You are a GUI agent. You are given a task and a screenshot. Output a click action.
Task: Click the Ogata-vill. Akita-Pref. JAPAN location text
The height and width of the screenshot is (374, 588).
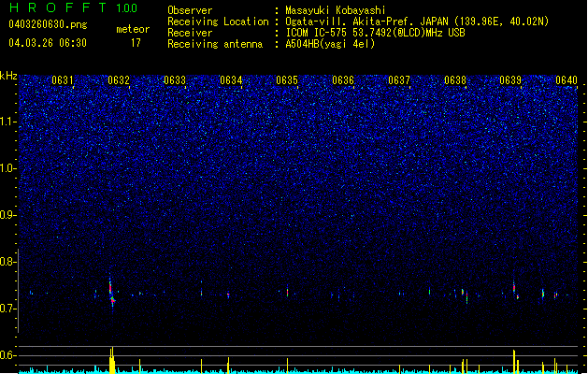point(417,22)
